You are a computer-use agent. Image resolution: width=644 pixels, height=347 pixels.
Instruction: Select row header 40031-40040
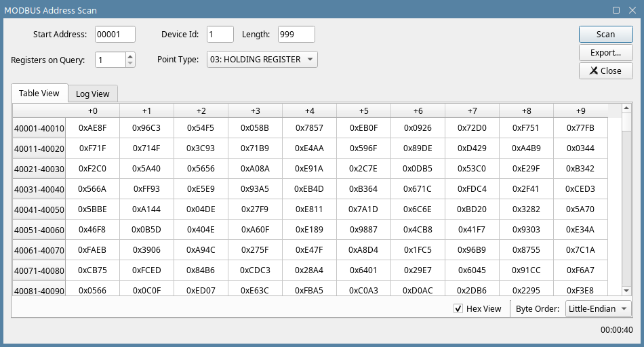tap(39, 189)
